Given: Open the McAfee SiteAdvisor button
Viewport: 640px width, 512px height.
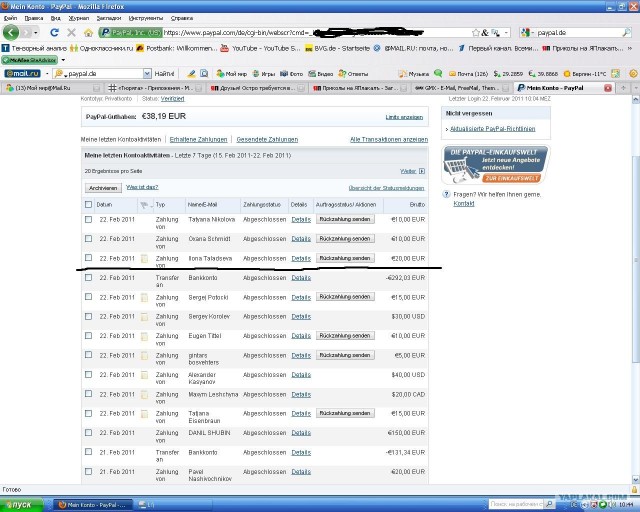Looking at the screenshot, I should pyautogui.click(x=29, y=60).
